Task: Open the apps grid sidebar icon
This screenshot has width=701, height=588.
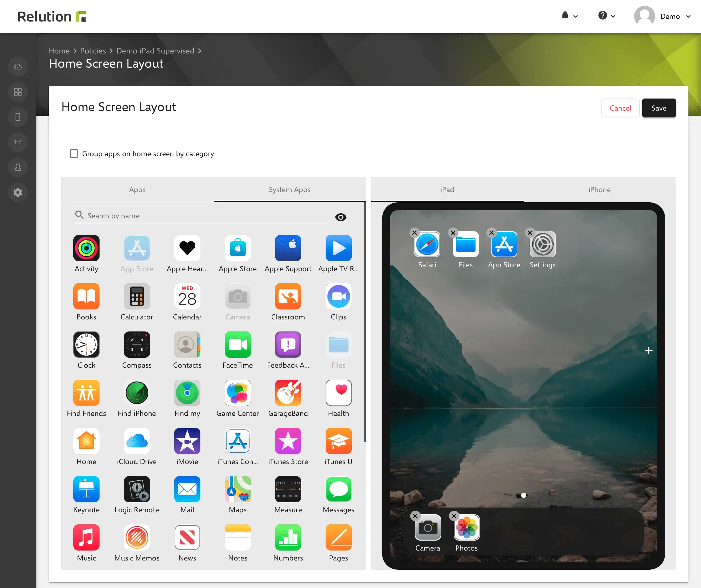Action: pyautogui.click(x=18, y=92)
